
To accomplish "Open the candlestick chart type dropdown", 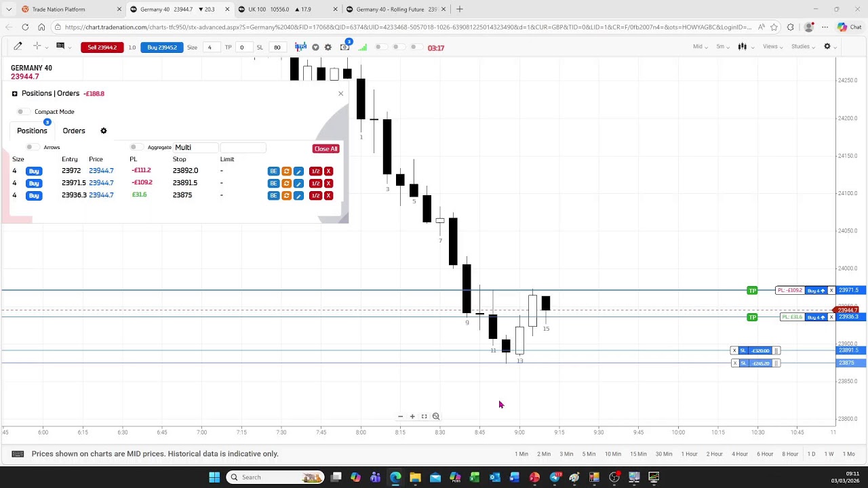I will [745, 47].
